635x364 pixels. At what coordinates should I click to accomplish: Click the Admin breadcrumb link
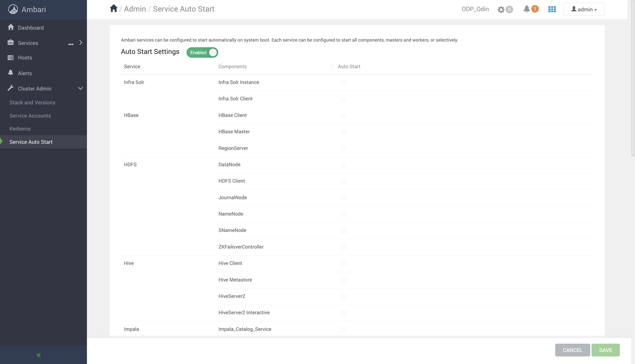coord(135,9)
